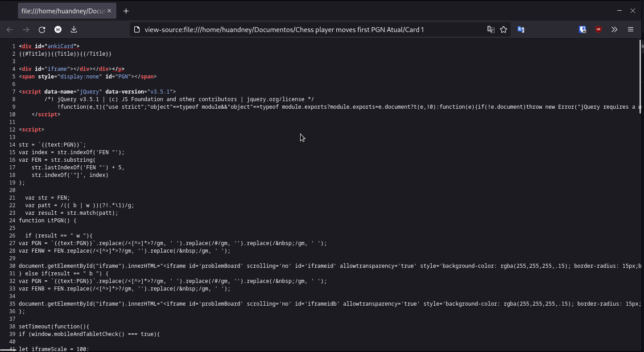
Task: Open the uBlock Origin extension
Action: (x=598, y=29)
